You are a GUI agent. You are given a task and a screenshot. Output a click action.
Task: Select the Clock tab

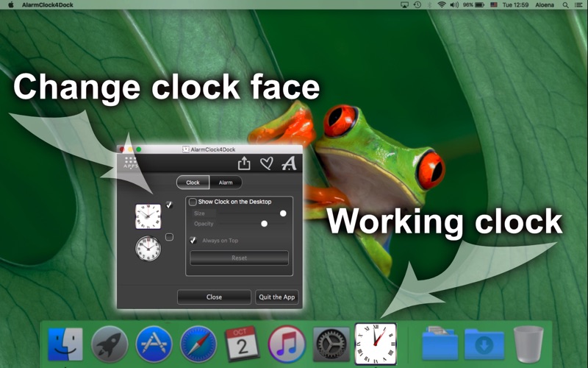pos(193,183)
